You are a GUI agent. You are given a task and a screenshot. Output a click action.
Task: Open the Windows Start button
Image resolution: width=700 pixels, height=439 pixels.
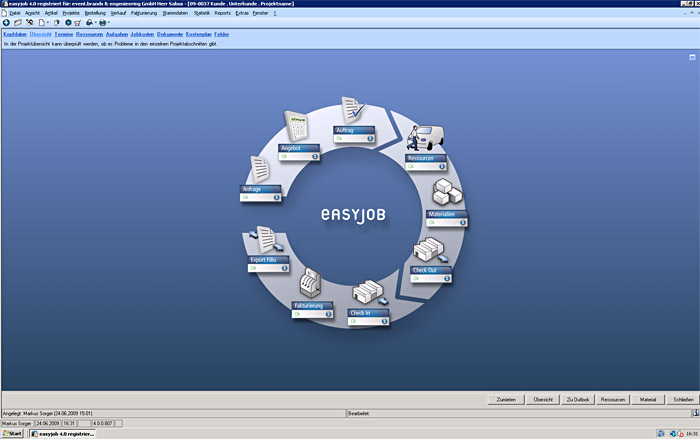(12, 433)
